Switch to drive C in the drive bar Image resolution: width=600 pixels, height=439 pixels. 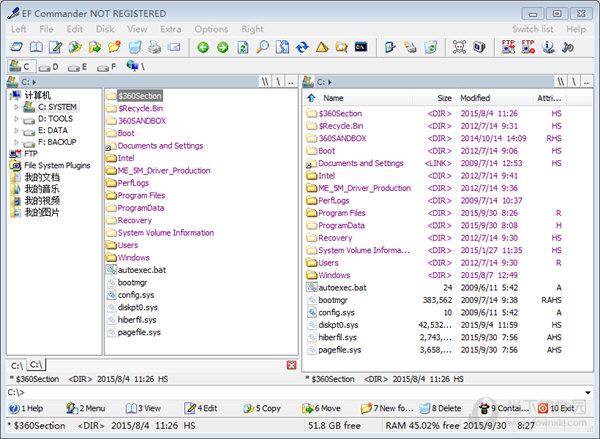coord(21,67)
